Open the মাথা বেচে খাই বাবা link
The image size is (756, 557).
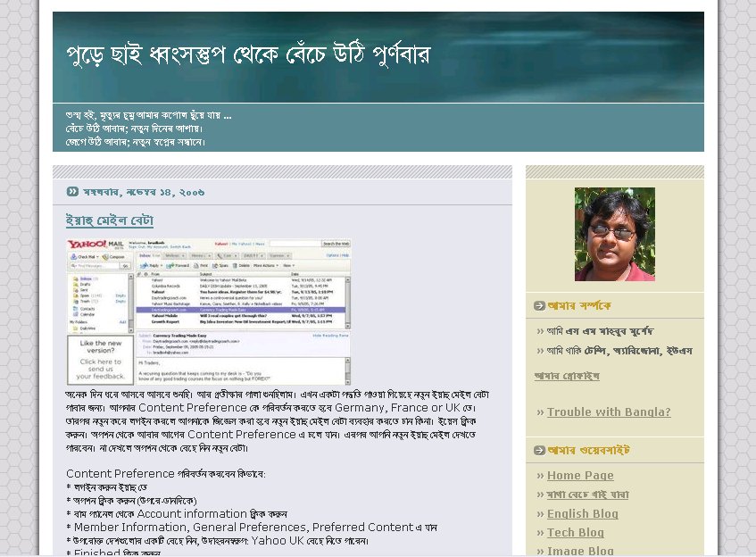pos(587,495)
